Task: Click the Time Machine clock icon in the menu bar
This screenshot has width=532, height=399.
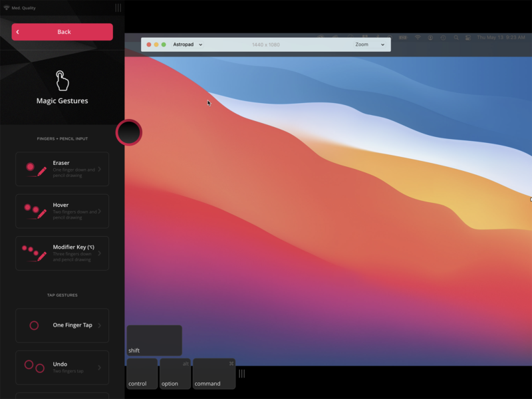Action: click(x=443, y=38)
